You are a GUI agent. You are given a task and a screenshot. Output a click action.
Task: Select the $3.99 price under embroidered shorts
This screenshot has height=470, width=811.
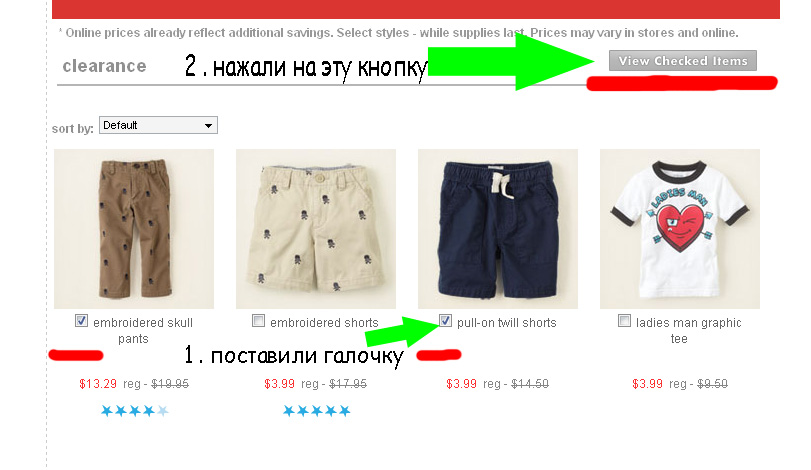pyautogui.click(x=279, y=384)
